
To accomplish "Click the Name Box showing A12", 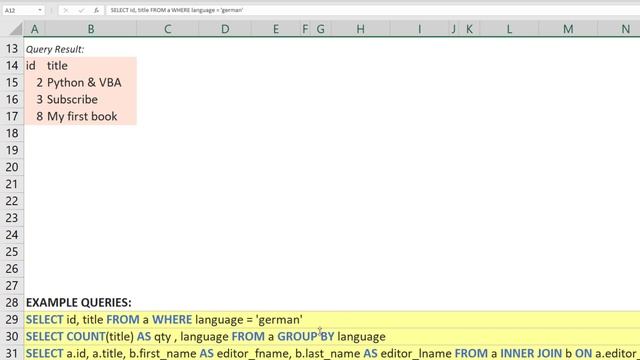I will (x=20, y=10).
